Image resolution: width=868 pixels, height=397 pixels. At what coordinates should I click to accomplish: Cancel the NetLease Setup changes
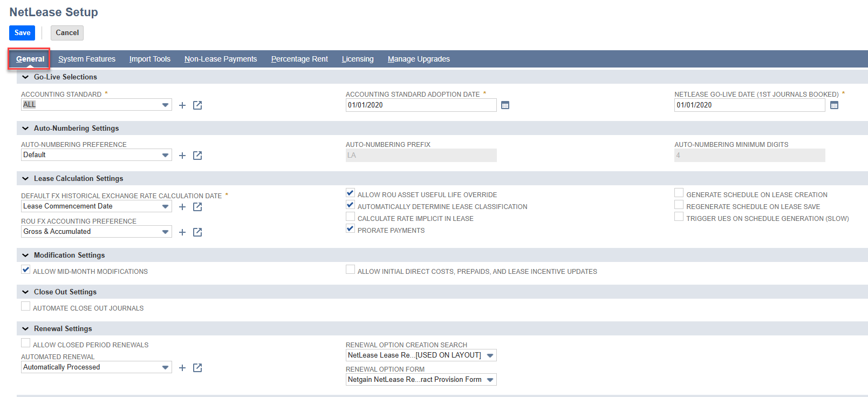(67, 33)
